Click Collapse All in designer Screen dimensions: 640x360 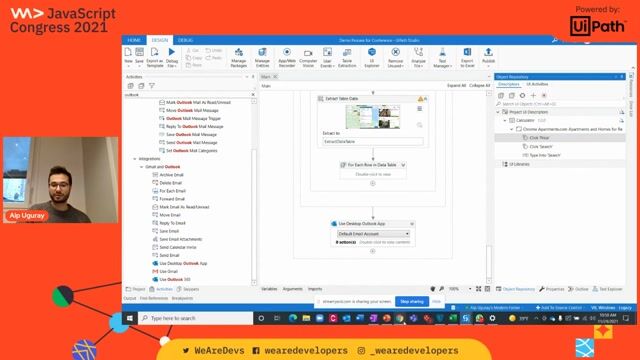[x=480, y=86]
